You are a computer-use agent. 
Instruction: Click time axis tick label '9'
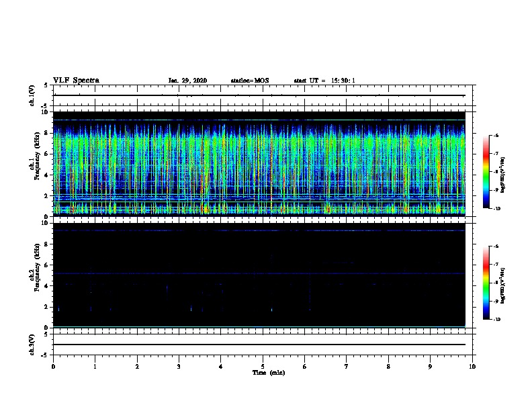pos(430,367)
